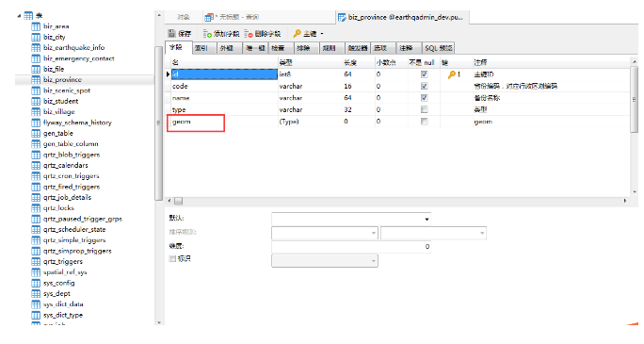Open the second 排序规则 combo box
Viewport: 644px width, 344px height.
[433, 233]
